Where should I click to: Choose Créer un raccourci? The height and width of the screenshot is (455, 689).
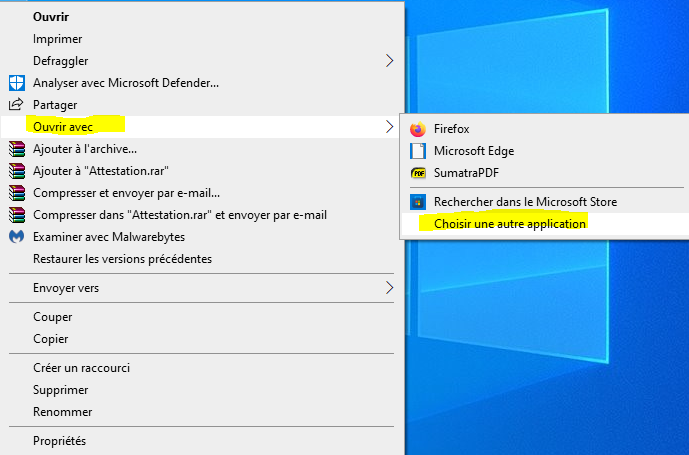81,368
